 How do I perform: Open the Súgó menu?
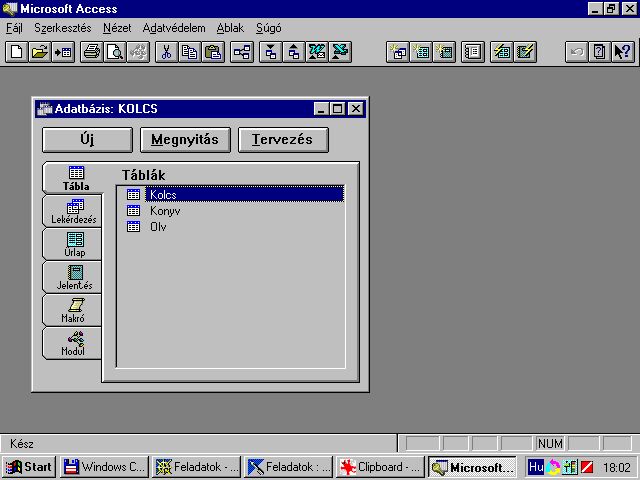pyautogui.click(x=268, y=28)
